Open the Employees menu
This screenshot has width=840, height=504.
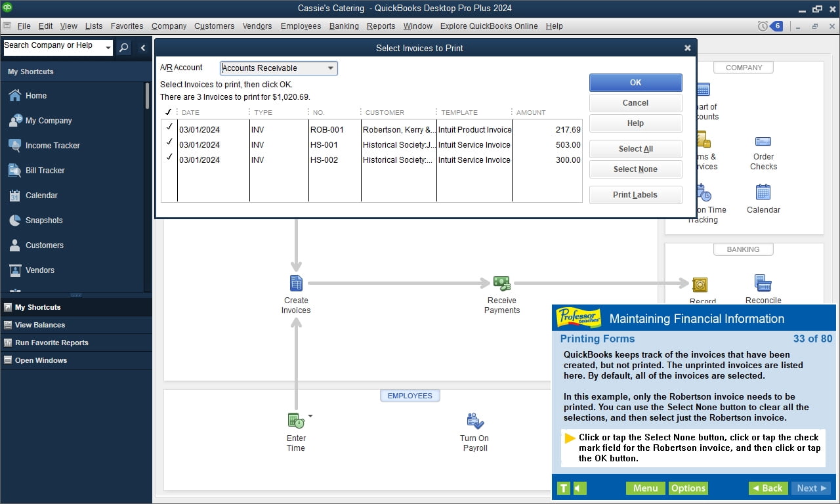pyautogui.click(x=301, y=26)
